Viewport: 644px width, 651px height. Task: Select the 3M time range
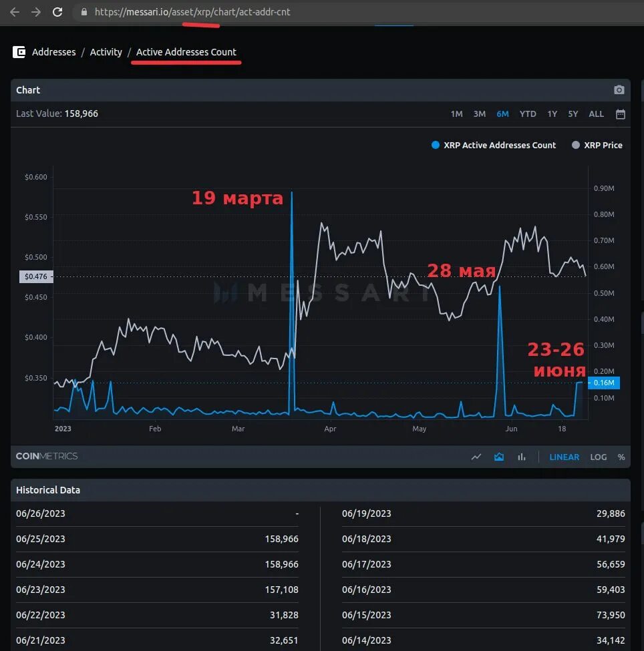point(480,114)
